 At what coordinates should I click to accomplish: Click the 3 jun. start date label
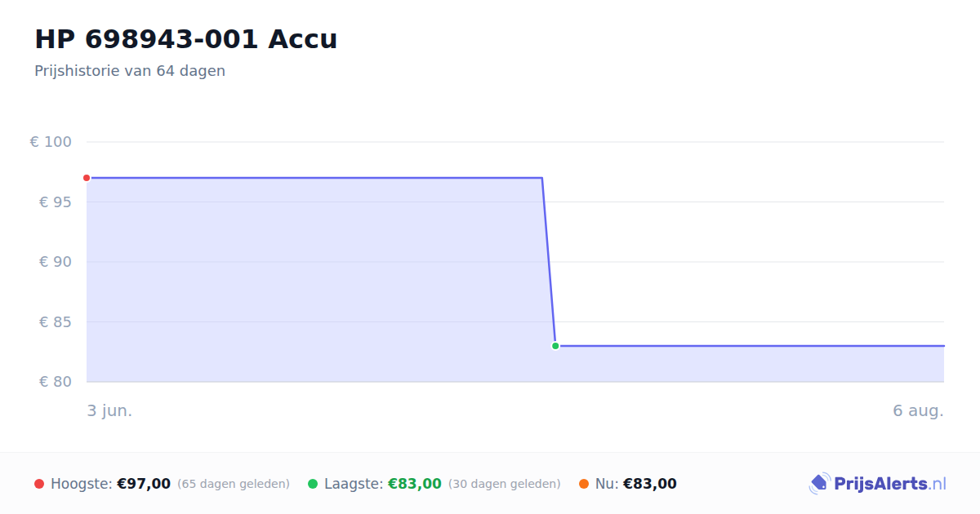[x=109, y=410]
